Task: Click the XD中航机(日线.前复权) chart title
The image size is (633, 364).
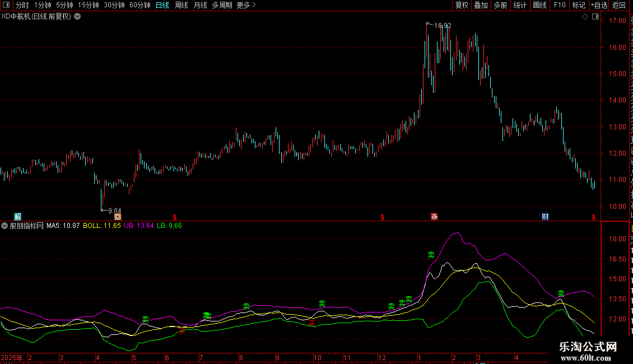Action: click(36, 17)
